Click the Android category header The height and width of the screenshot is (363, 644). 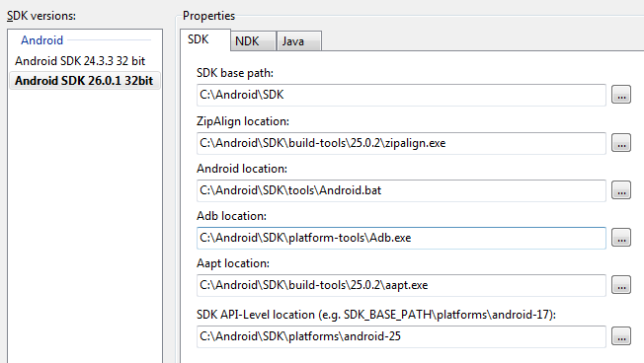coord(41,40)
